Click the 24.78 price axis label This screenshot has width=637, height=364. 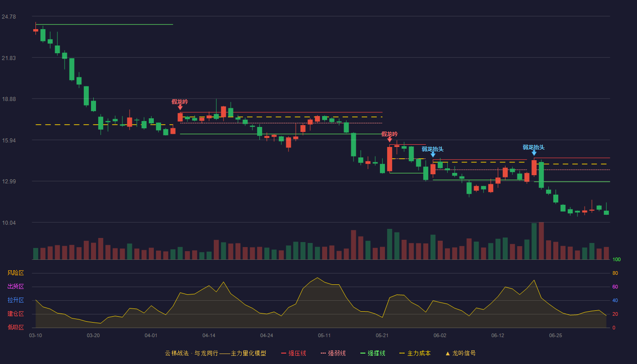pos(9,17)
